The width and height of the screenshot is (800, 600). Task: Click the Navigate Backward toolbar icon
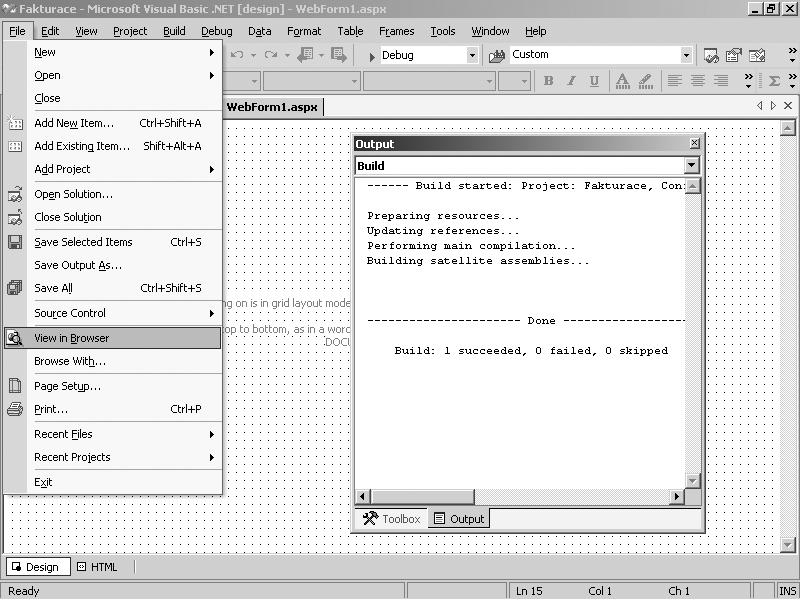pos(306,55)
